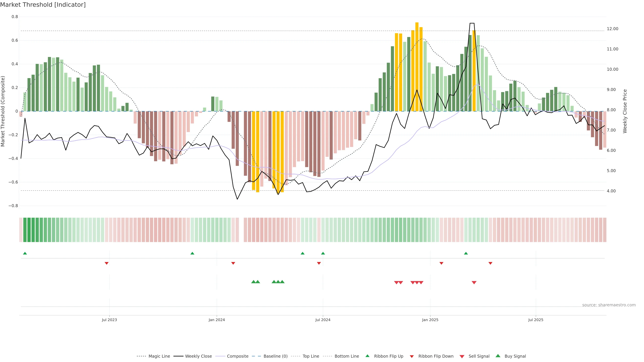Toggle the Magic Line legend entry
Viewport: 644px width, 362px height.
coord(159,356)
